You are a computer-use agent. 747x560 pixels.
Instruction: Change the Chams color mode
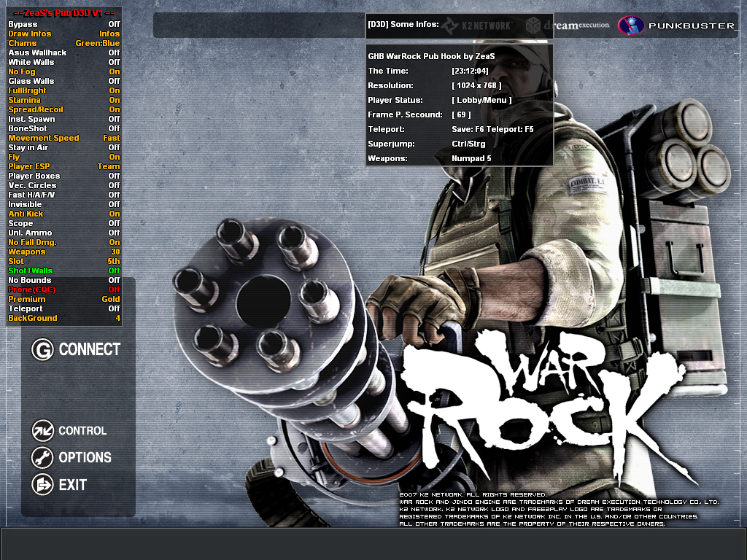click(64, 43)
